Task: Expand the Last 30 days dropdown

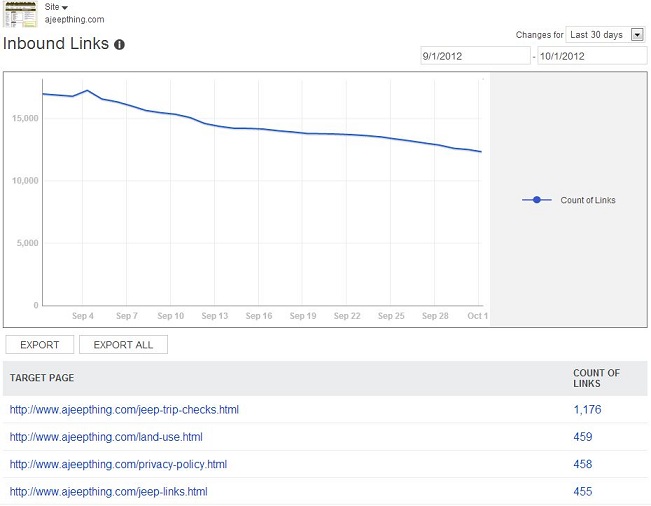Action: pyautogui.click(x=605, y=35)
